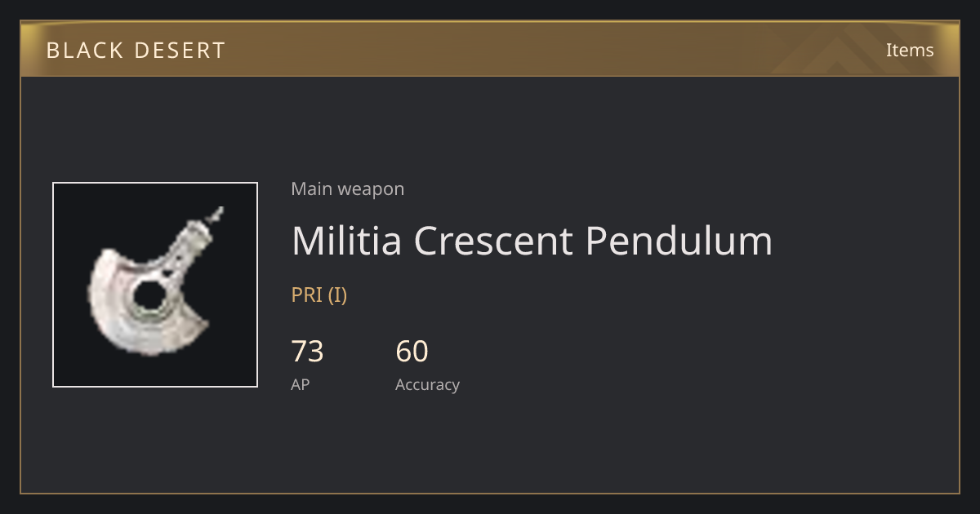The image size is (980, 514).
Task: Click the 73 attack power value
Action: point(308,352)
